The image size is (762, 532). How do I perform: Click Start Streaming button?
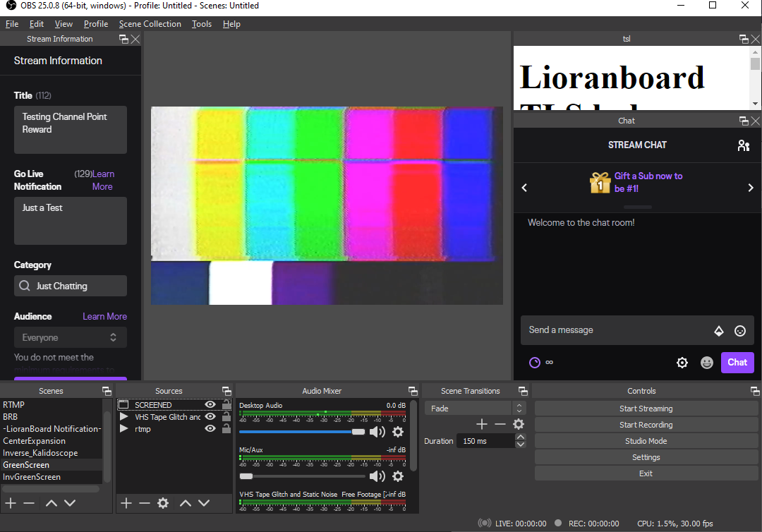646,409
